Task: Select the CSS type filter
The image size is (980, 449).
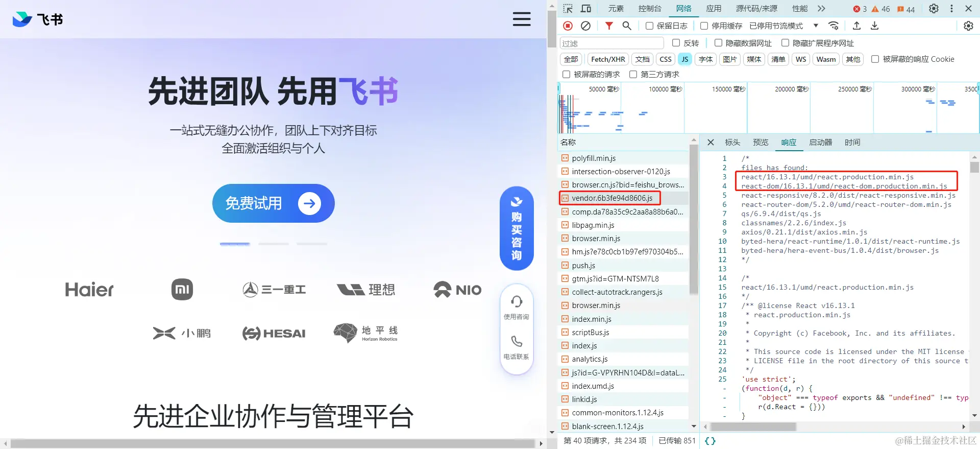Action: point(666,59)
